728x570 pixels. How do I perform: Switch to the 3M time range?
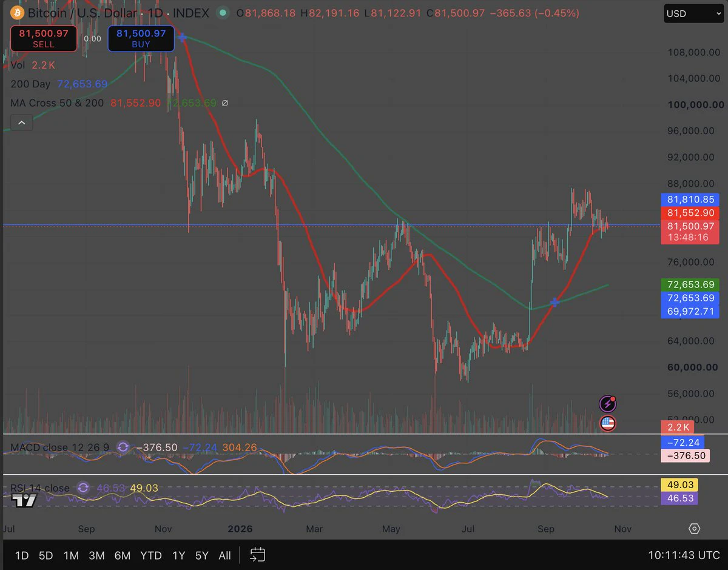click(96, 555)
